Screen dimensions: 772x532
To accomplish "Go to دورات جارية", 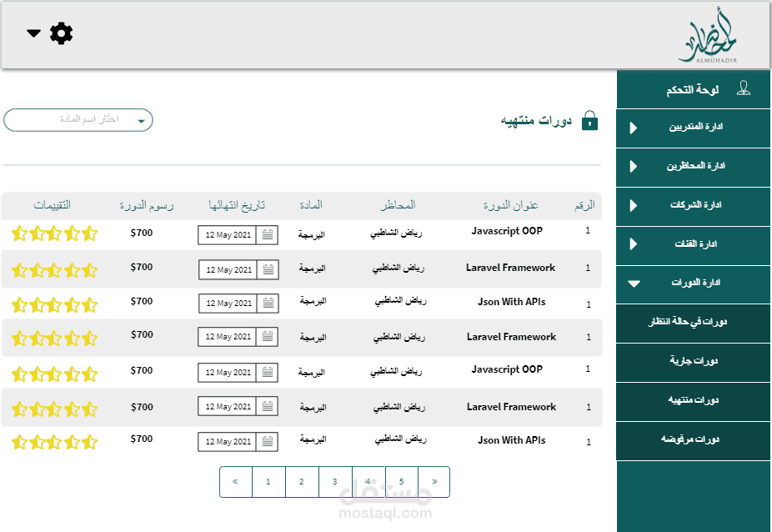I will pyautogui.click(x=694, y=362).
